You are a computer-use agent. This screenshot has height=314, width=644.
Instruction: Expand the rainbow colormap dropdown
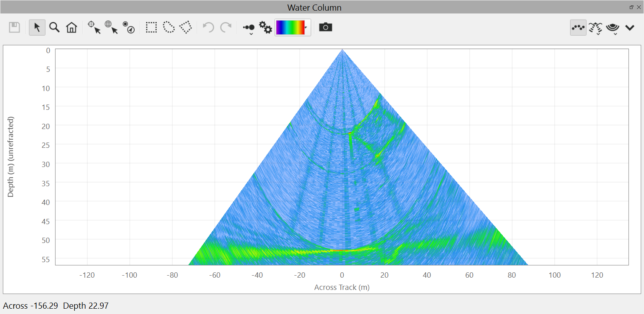click(x=293, y=27)
